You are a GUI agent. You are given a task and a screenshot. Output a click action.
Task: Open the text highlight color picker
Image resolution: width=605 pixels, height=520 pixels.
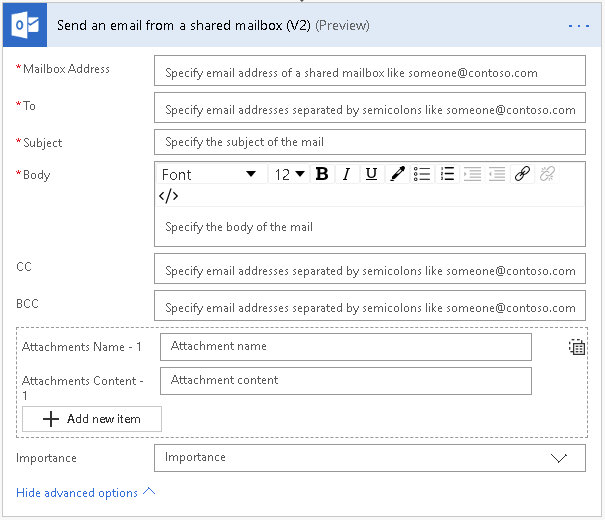pos(397,174)
